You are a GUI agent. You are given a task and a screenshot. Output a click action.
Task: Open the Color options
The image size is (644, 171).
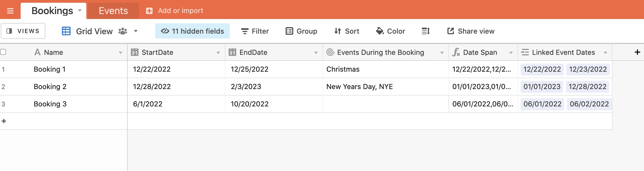click(x=390, y=31)
